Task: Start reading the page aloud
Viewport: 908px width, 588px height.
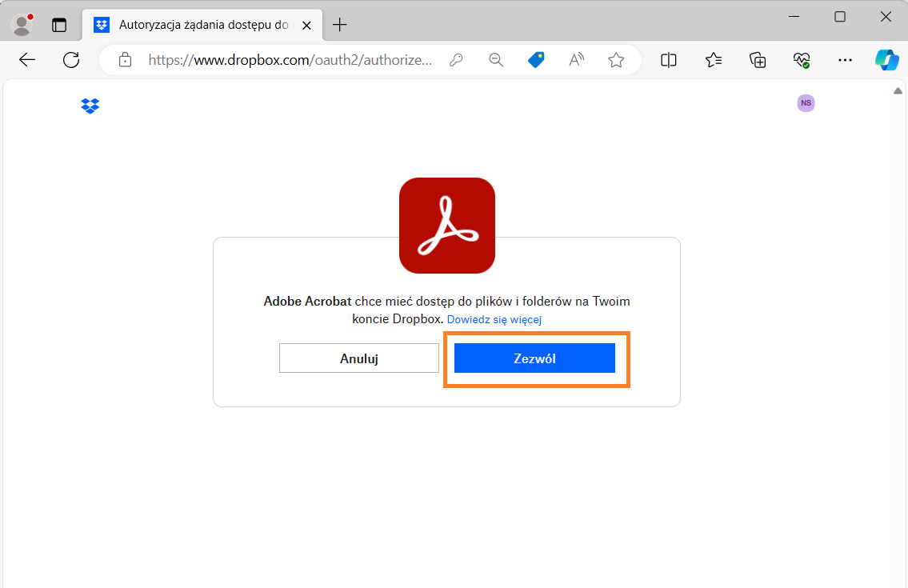Action: click(575, 60)
